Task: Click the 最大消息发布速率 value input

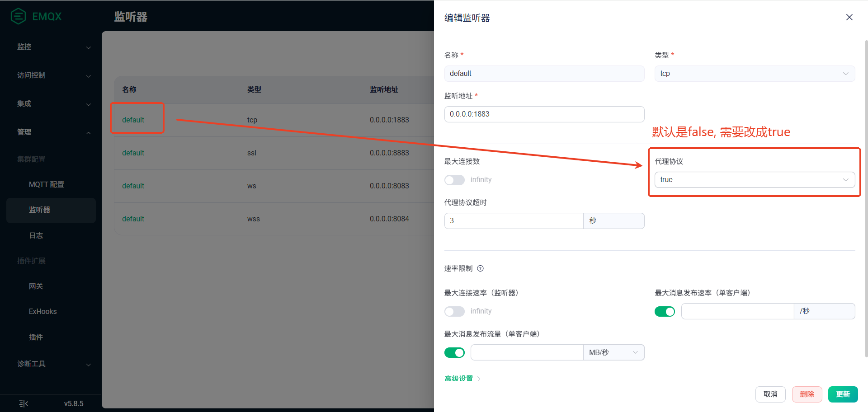Action: [737, 311]
